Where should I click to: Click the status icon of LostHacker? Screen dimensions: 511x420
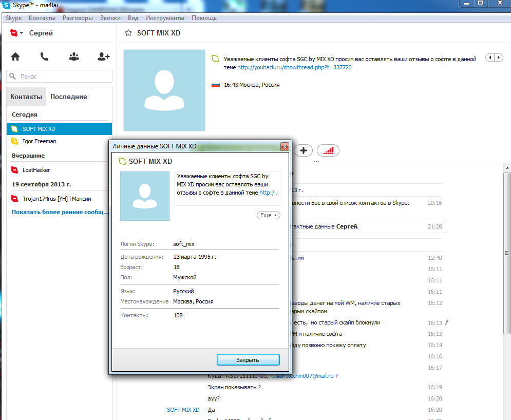pyautogui.click(x=15, y=170)
